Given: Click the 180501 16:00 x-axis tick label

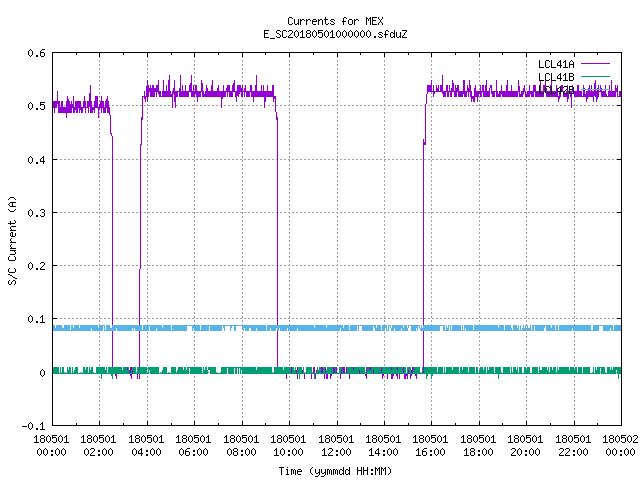Looking at the screenshot, I should click(x=431, y=446).
